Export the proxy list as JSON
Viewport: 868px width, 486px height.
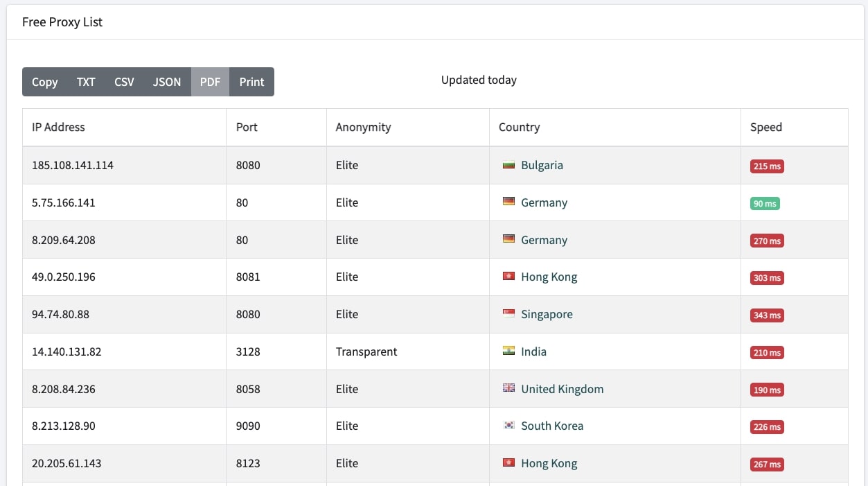coord(167,82)
